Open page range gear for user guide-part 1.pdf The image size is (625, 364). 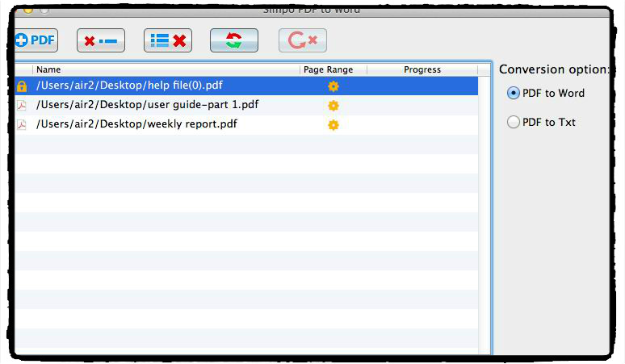coord(333,106)
